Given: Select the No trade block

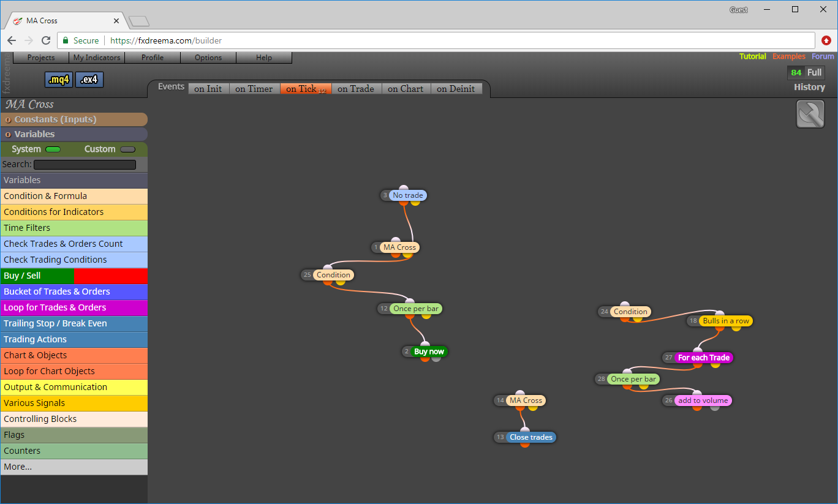Looking at the screenshot, I should [407, 195].
